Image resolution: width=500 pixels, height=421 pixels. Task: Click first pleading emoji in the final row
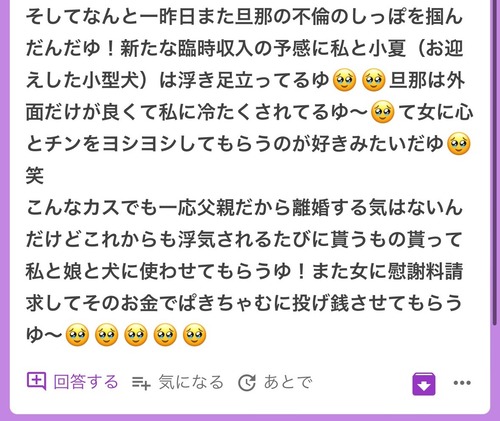(x=77, y=334)
